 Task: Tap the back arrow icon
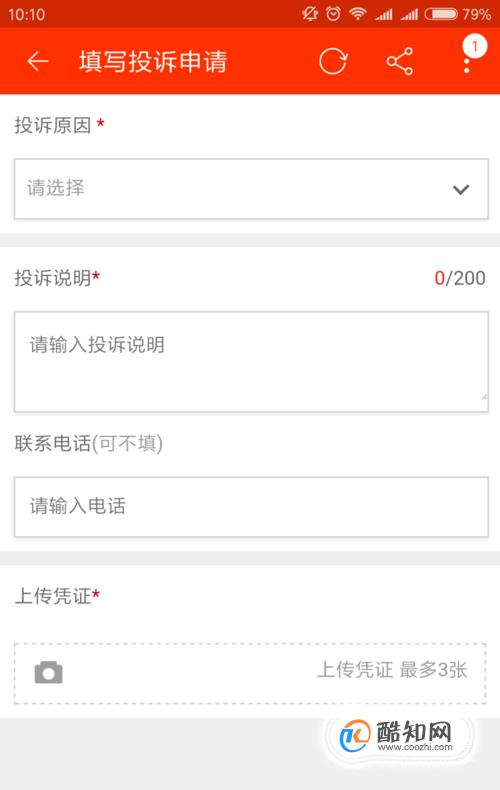click(37, 61)
